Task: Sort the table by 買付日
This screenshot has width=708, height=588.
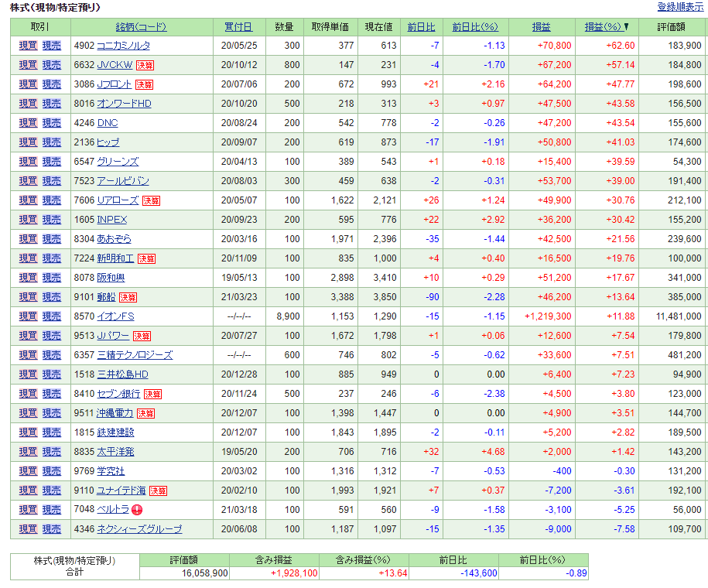Action: point(238,27)
